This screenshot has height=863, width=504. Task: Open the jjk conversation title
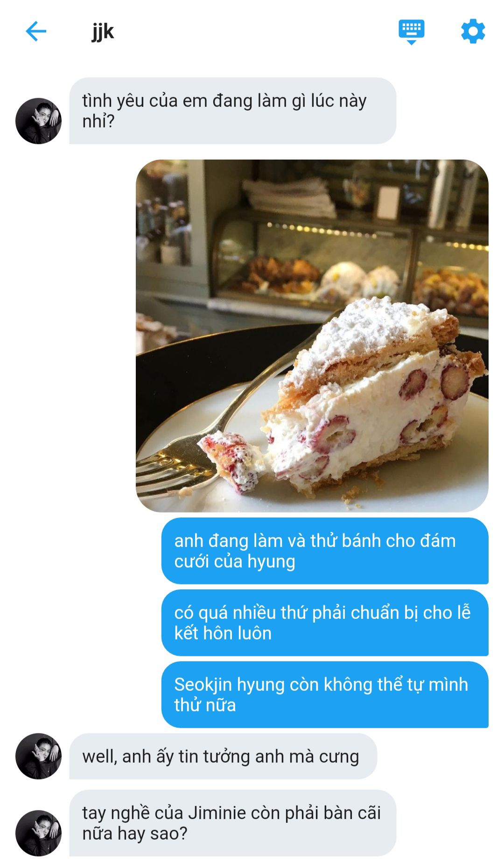(x=103, y=32)
